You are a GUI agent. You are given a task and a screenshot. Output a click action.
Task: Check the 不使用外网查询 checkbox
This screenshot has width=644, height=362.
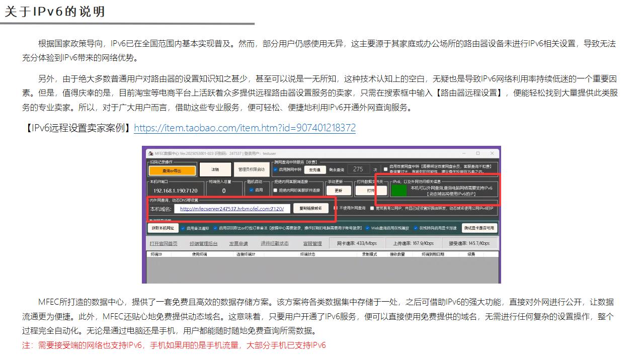(336, 208)
